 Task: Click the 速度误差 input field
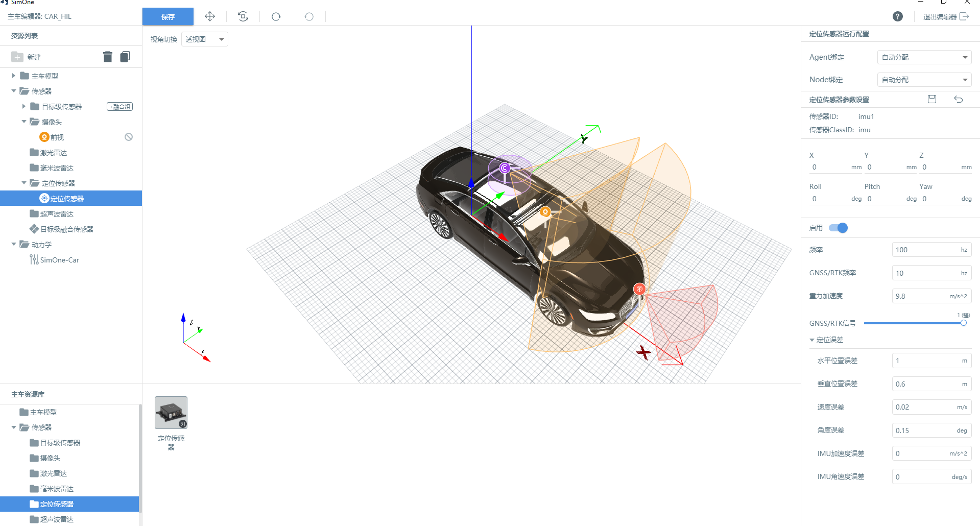tap(931, 407)
